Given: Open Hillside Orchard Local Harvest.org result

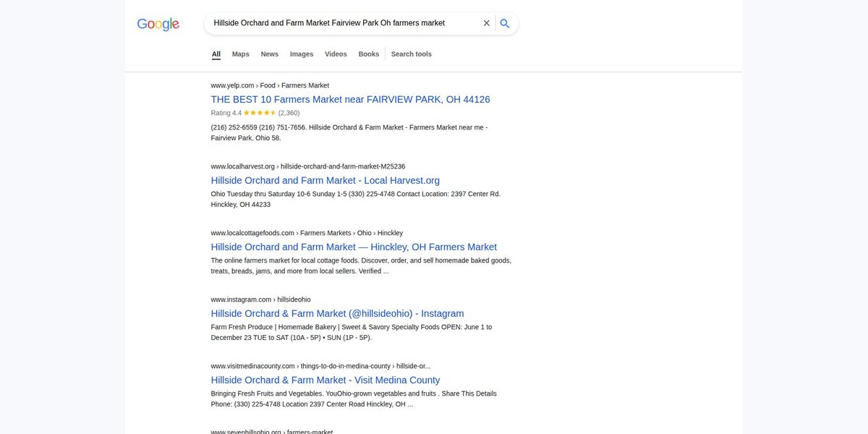Looking at the screenshot, I should [325, 180].
